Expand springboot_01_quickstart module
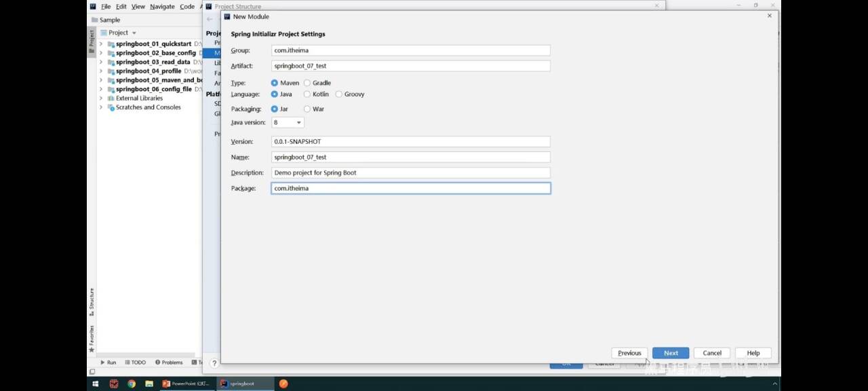The image size is (868, 391). coord(101,44)
